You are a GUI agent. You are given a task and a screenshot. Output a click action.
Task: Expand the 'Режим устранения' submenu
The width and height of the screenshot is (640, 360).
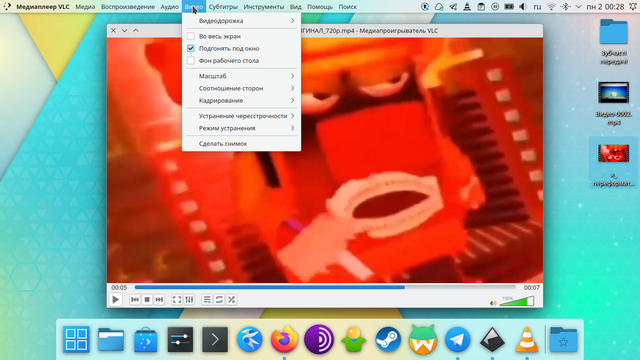click(x=241, y=128)
